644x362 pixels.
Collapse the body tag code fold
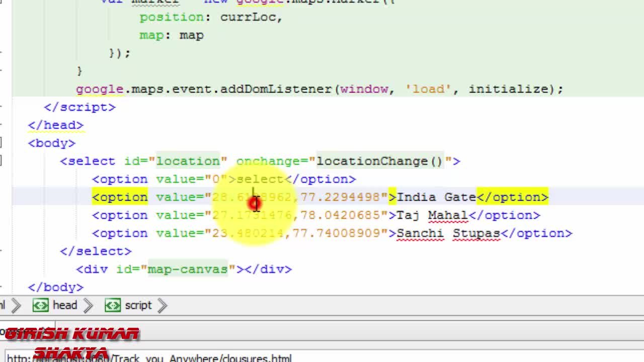[x=2, y=143]
